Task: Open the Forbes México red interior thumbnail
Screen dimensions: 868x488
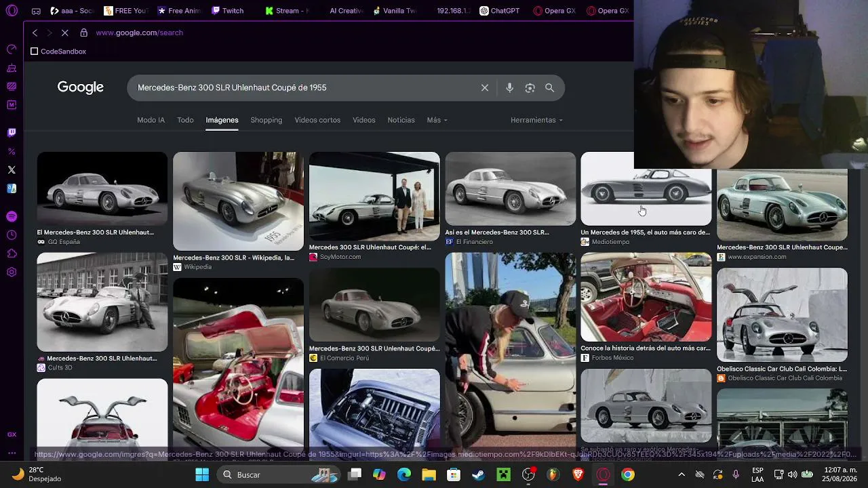Action: click(646, 298)
